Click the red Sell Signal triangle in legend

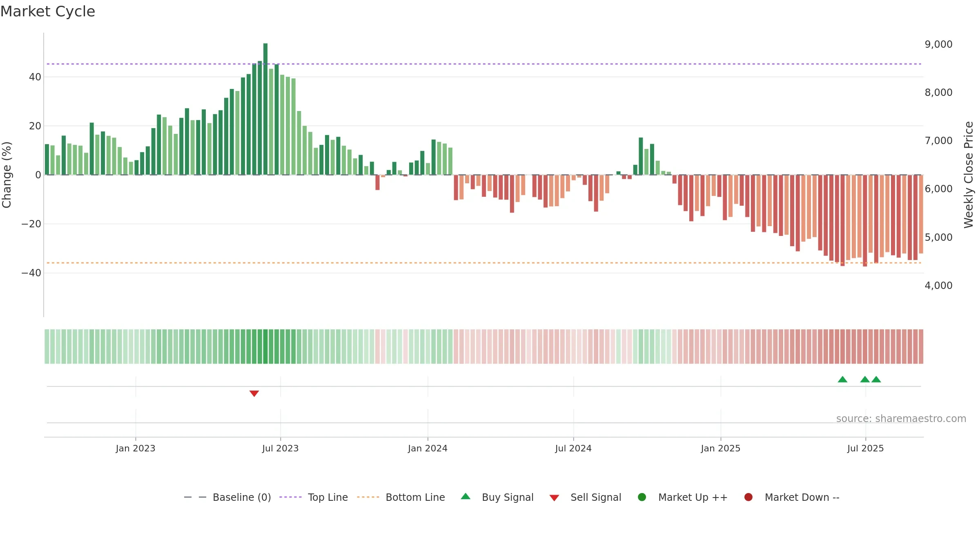tap(554, 498)
